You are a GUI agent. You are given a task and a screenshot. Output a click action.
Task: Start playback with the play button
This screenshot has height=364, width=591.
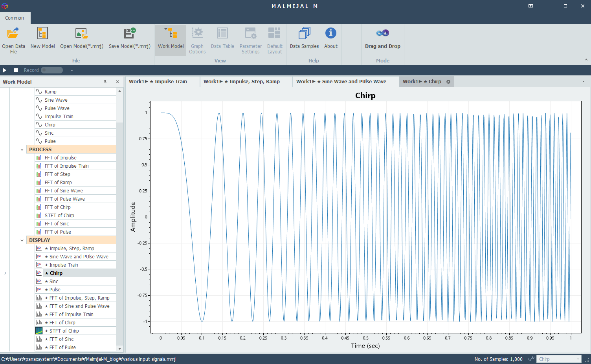coord(5,70)
